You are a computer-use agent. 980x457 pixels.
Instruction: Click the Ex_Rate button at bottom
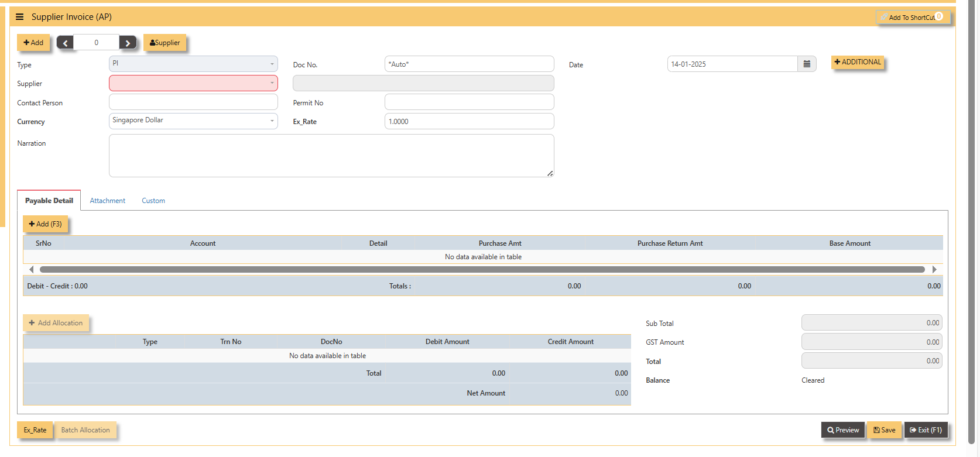(x=35, y=430)
